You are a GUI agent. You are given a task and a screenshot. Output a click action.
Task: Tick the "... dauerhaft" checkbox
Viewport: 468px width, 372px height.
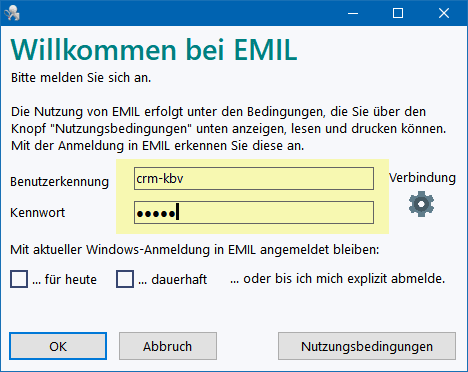click(x=125, y=279)
